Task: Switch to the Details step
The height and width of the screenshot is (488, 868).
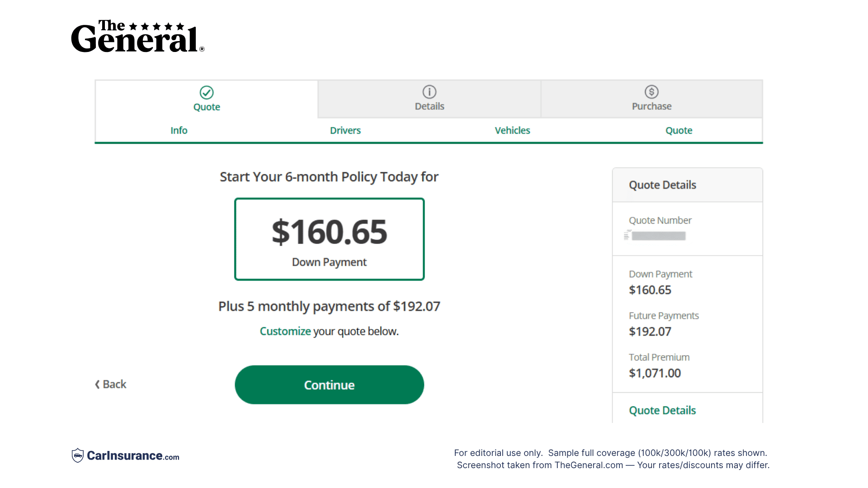Action: [429, 99]
